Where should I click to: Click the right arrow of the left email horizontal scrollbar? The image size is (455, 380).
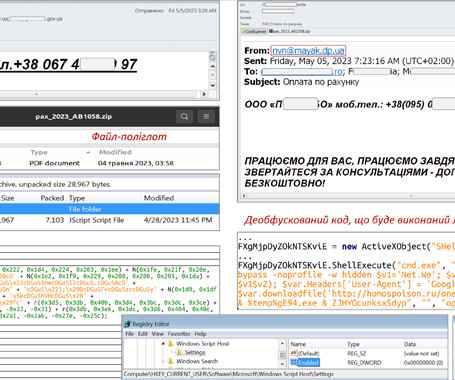(x=204, y=94)
